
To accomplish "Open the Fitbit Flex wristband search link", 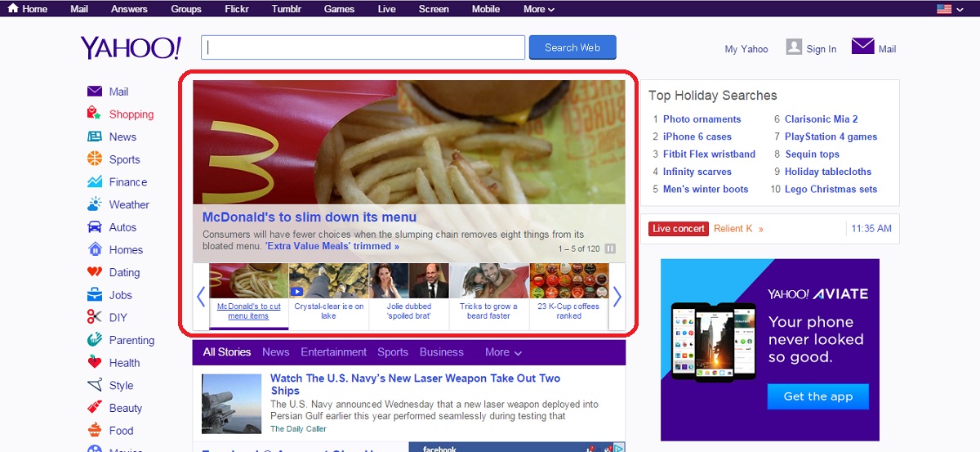I will click(710, 154).
